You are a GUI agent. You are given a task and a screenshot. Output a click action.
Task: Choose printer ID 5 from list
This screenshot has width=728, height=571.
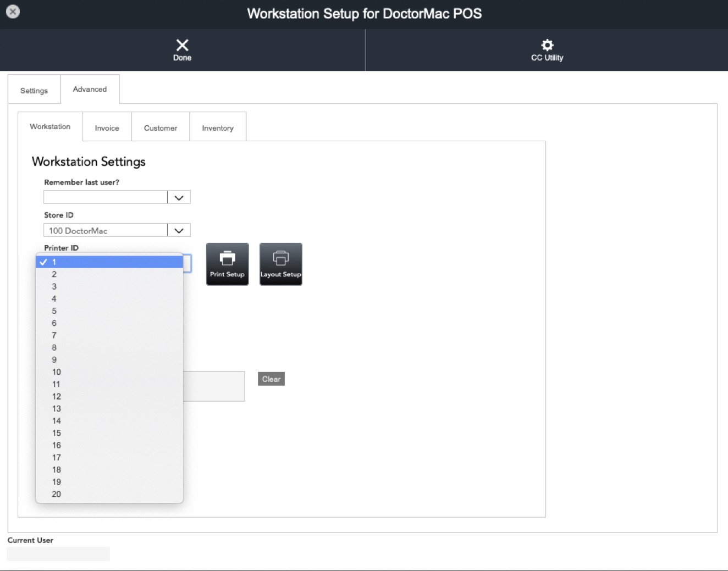pos(109,311)
